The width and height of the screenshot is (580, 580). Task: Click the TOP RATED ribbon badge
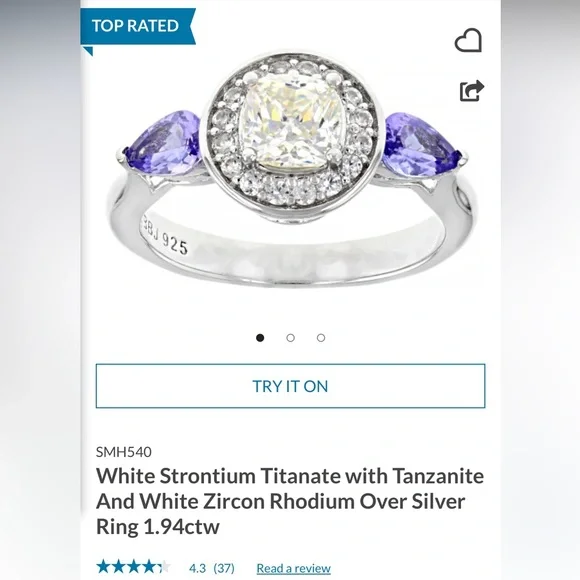point(138,26)
